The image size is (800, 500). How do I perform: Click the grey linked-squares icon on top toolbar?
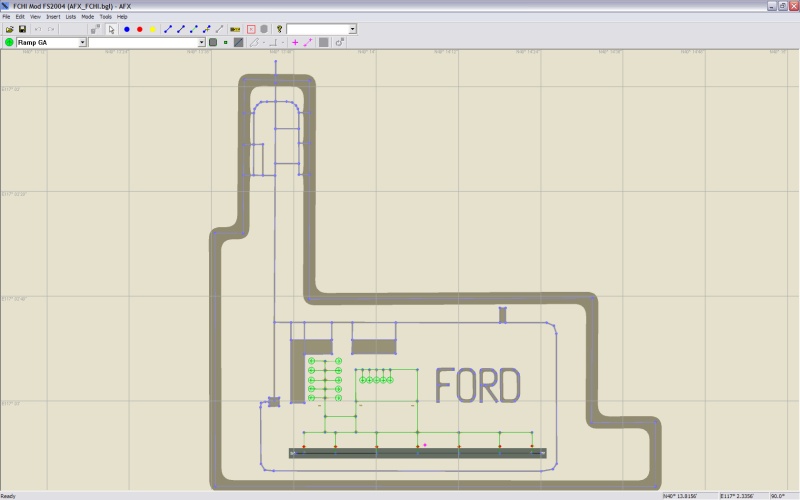pos(95,29)
